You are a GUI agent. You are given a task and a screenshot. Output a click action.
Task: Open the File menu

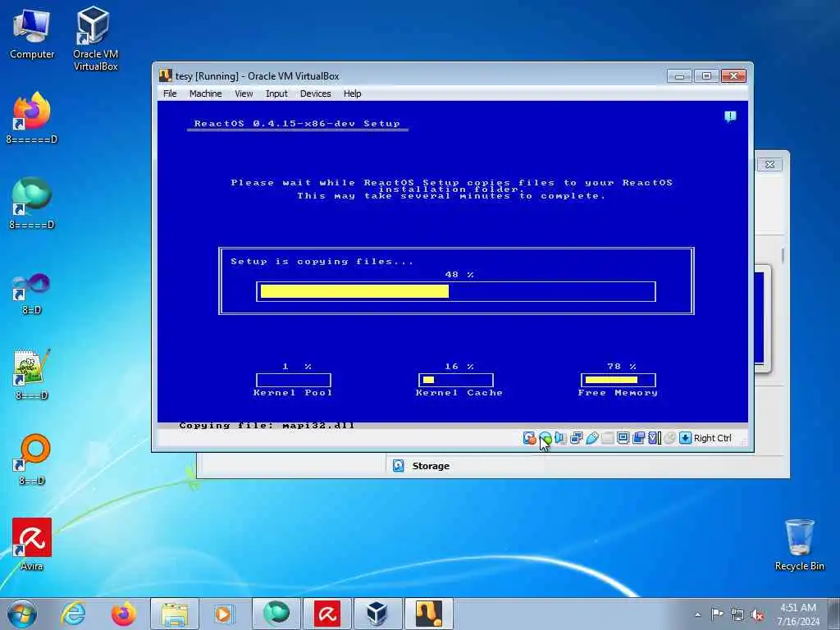tap(170, 94)
